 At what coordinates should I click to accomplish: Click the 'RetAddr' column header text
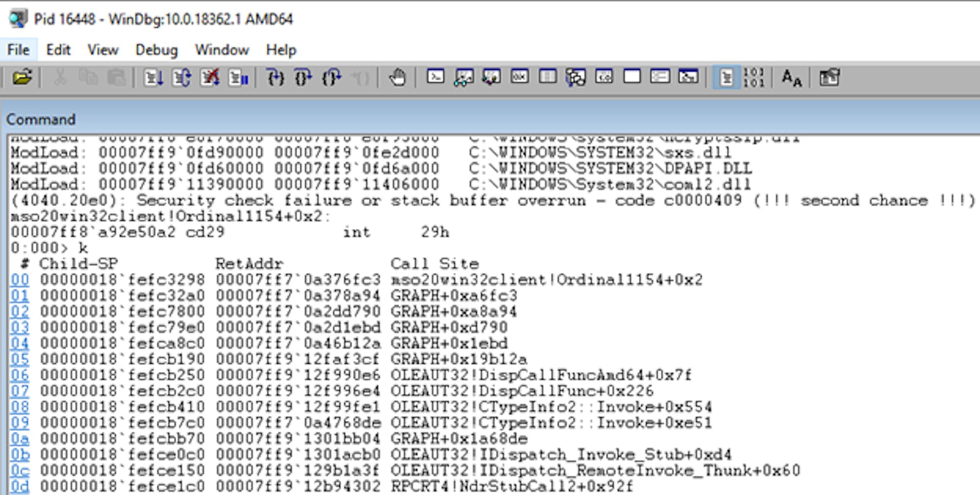coord(249,264)
